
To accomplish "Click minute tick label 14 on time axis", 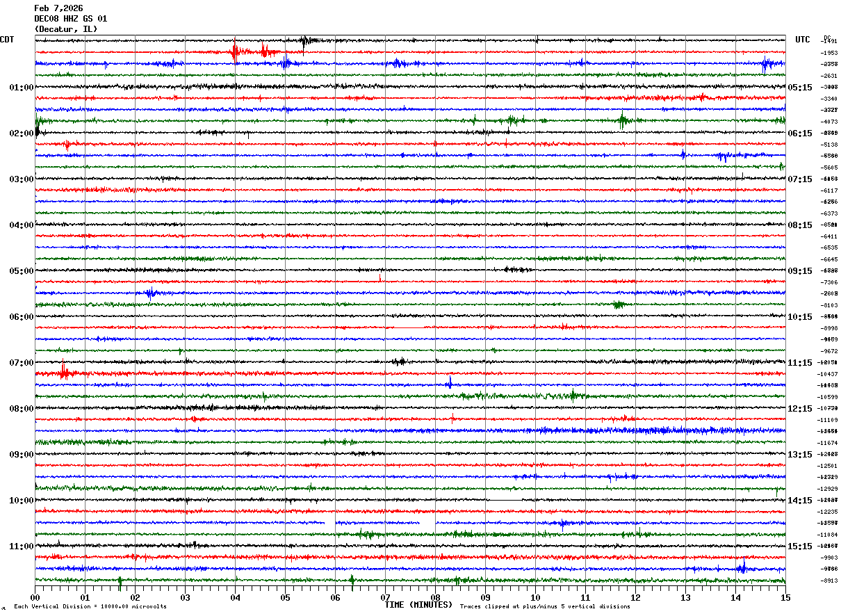I will point(735,597).
